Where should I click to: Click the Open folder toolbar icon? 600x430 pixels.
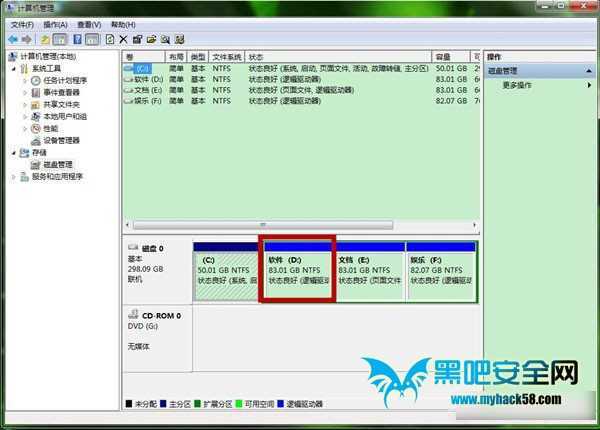152,39
